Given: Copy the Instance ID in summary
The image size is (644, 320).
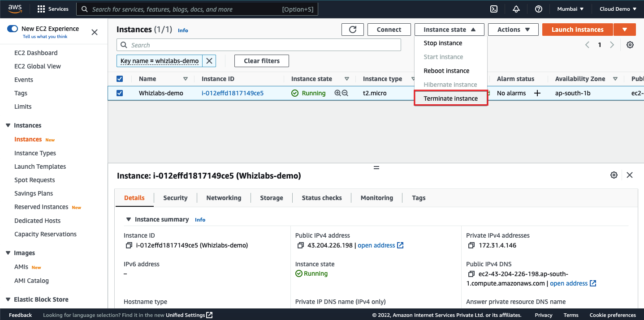Looking at the screenshot, I should tap(129, 245).
